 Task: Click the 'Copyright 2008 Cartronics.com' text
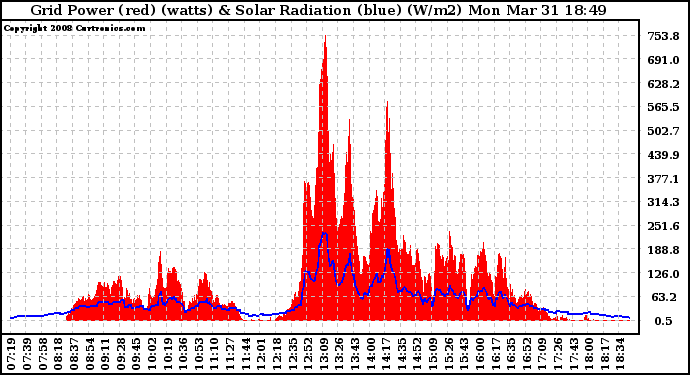74,28
